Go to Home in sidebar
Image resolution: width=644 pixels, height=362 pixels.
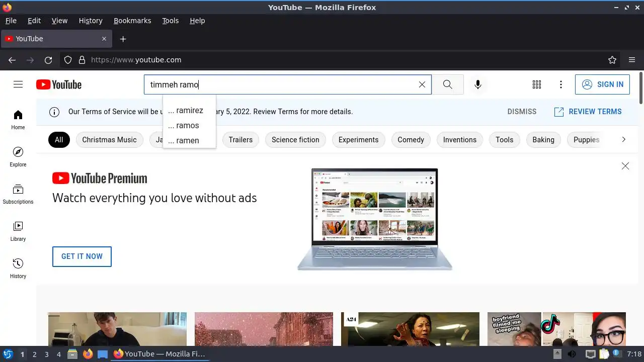18,120
